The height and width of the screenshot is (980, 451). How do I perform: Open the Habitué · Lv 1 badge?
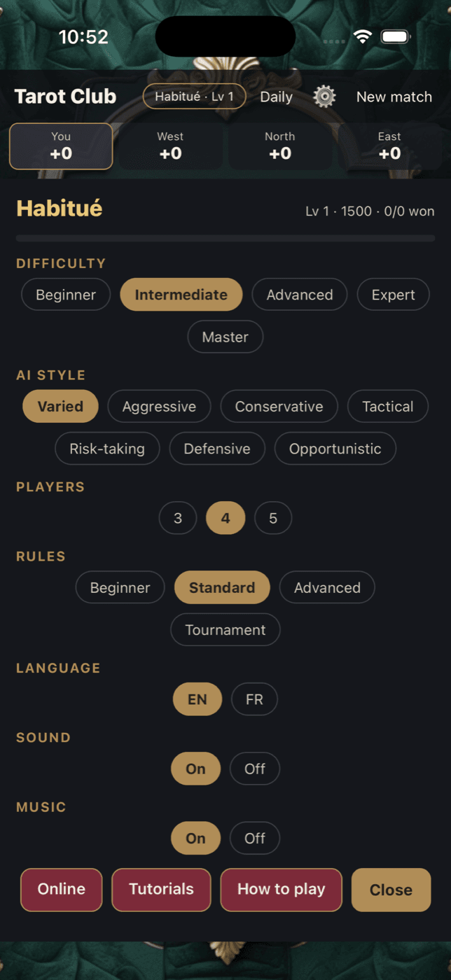195,97
